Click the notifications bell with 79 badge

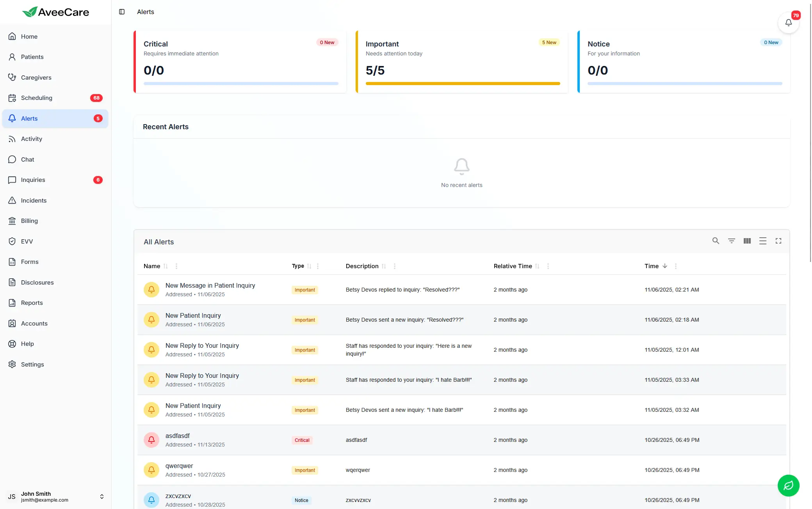pyautogui.click(x=788, y=23)
